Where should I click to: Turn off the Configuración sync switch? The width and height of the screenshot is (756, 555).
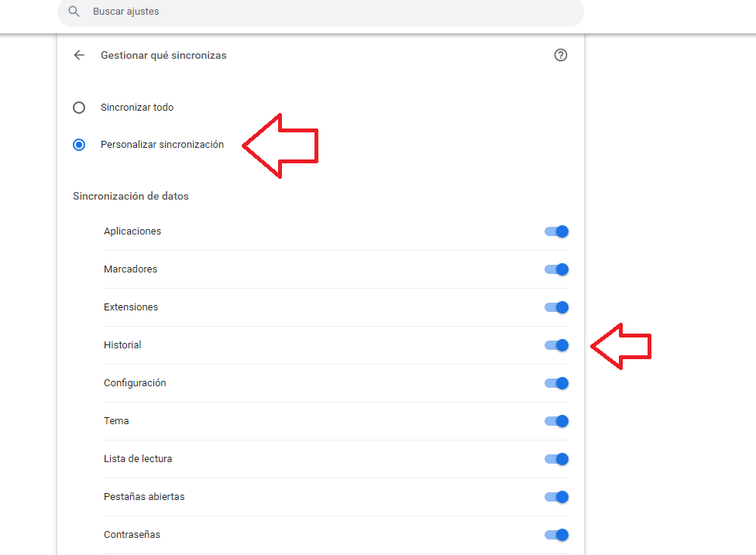click(556, 383)
